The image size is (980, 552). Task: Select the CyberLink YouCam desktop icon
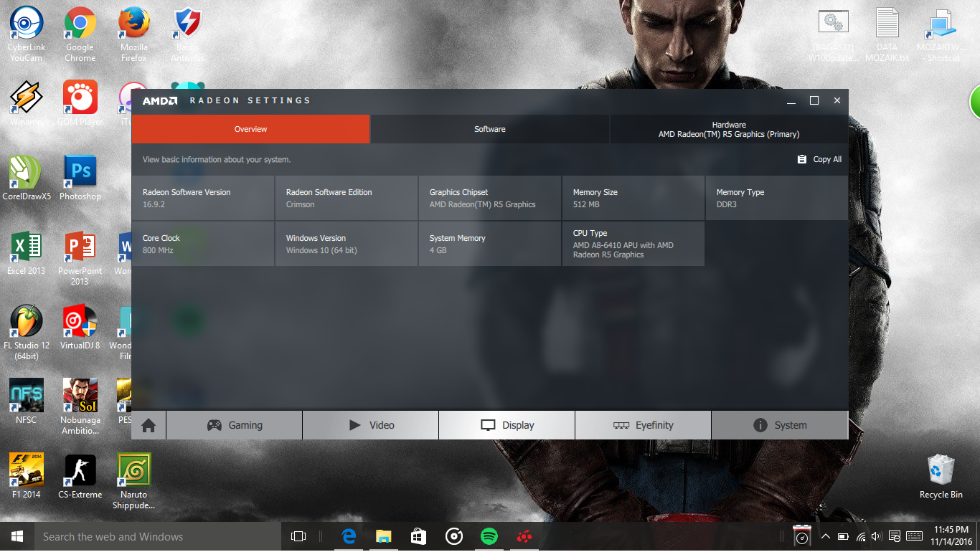[26, 34]
